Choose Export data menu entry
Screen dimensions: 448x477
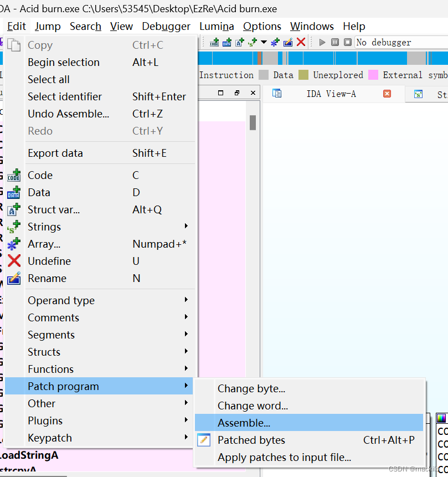pos(99,153)
